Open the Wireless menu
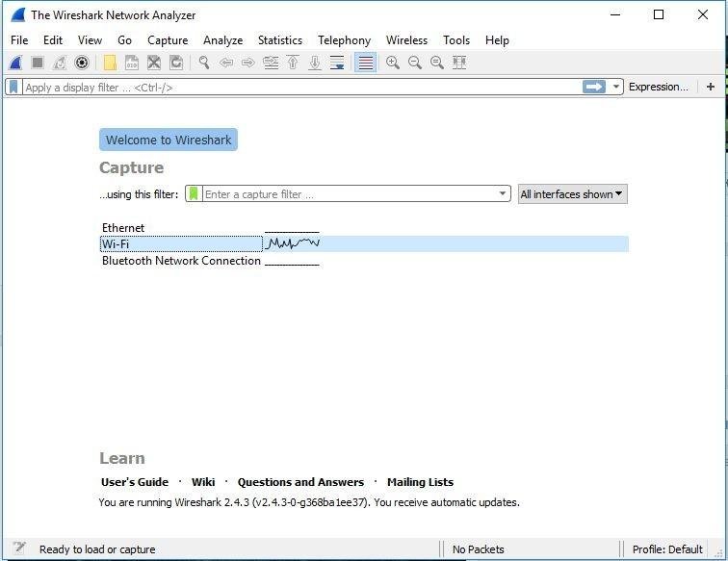 click(406, 40)
